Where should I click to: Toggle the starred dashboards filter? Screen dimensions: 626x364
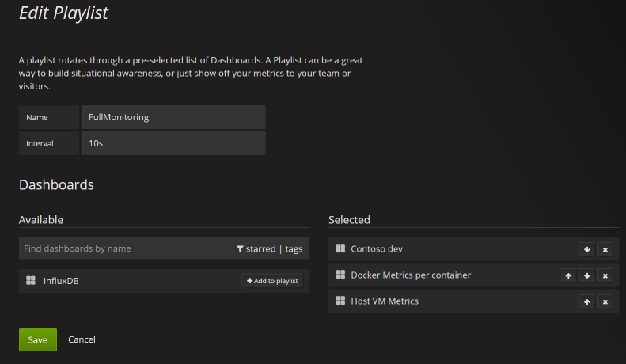tap(256, 248)
